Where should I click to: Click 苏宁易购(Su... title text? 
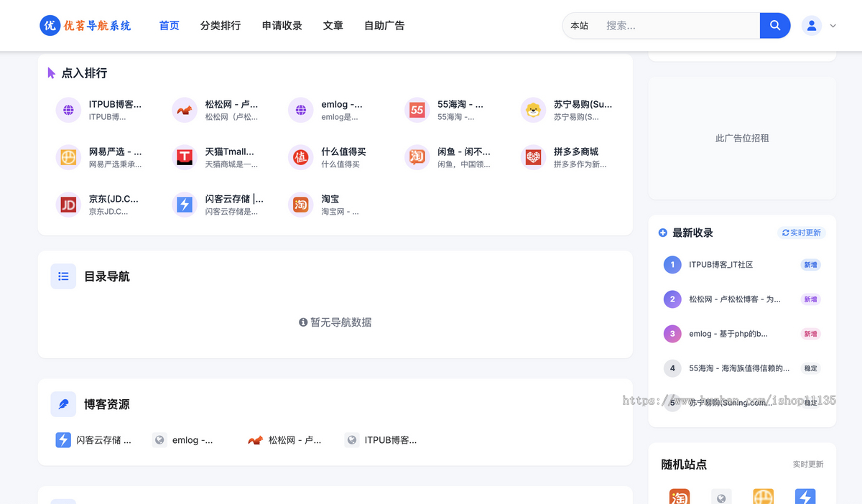coord(583,104)
